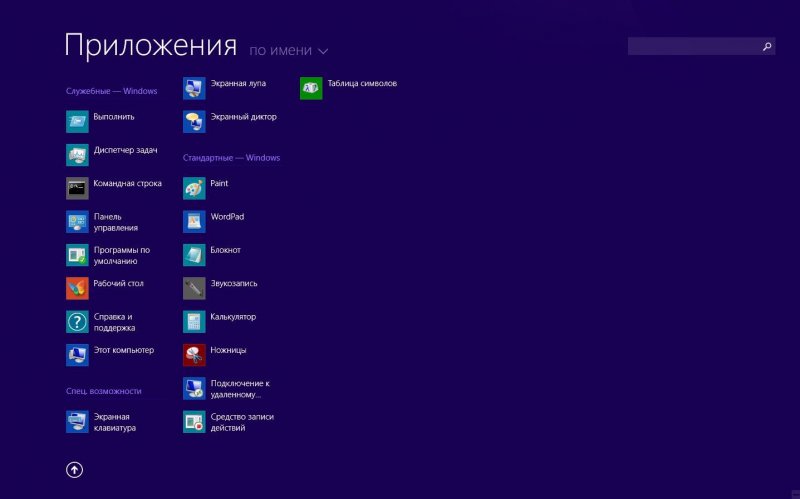This screenshot has width=800, height=499.
Task: Open Панель управления icon
Action: coord(77,222)
